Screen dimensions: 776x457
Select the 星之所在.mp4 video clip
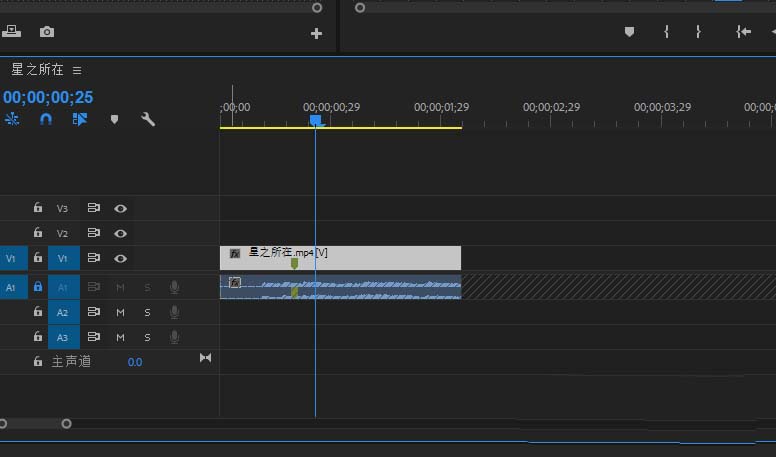click(x=380, y=258)
